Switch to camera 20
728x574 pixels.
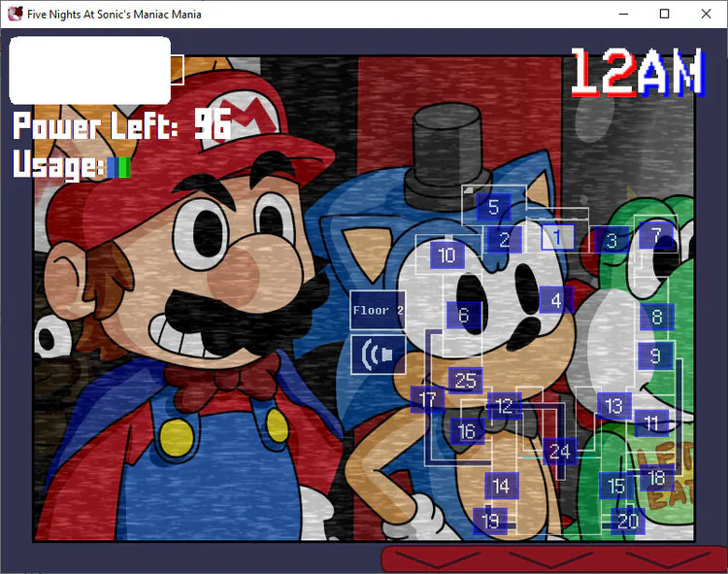pyautogui.click(x=628, y=521)
